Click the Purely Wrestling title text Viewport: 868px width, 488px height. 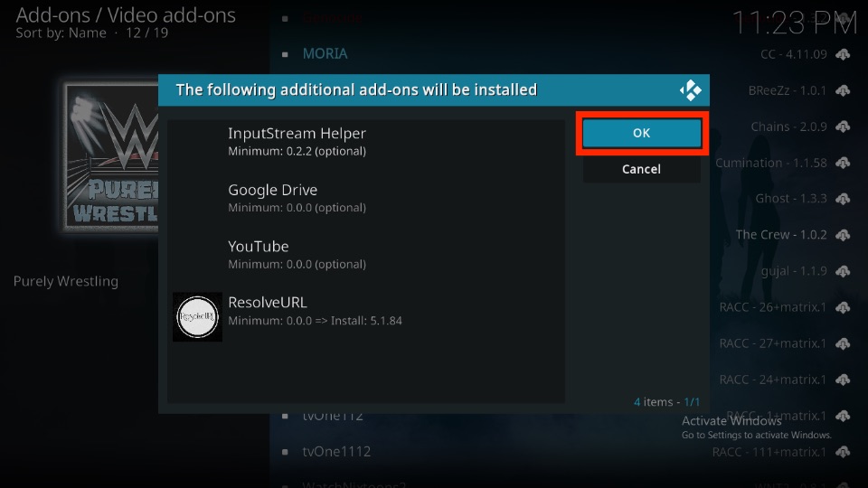66,281
